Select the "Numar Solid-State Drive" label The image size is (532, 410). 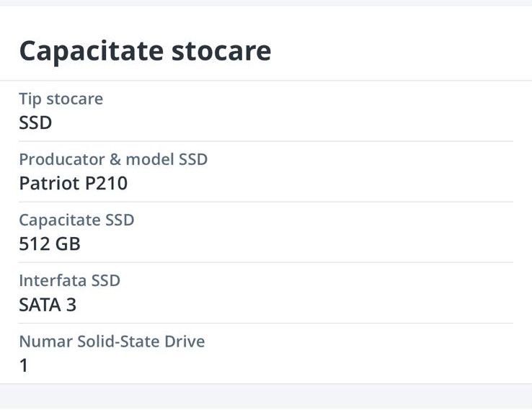click(112, 341)
